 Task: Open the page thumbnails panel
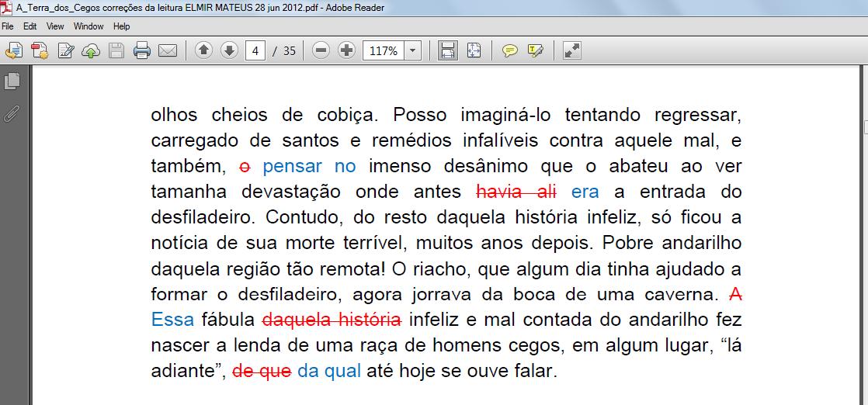click(12, 81)
